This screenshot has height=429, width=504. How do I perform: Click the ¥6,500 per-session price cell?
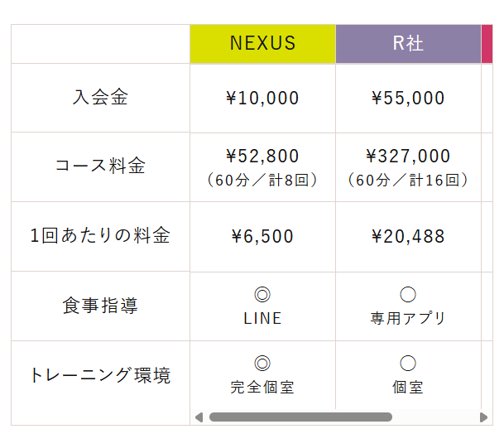[262, 237]
